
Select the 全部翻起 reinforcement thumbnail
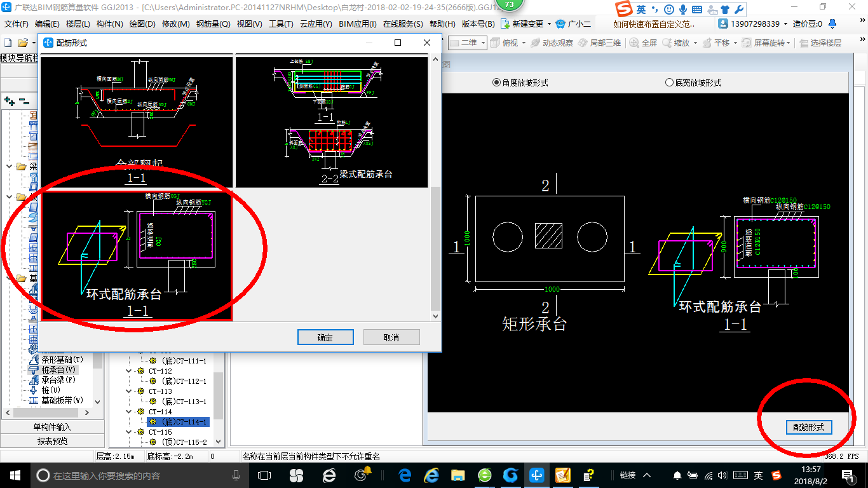tap(137, 121)
